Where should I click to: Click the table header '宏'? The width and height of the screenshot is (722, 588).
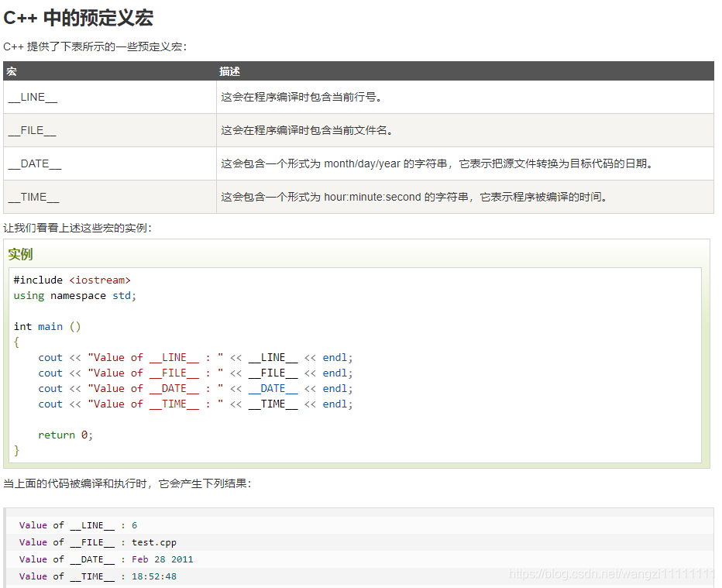pos(12,71)
